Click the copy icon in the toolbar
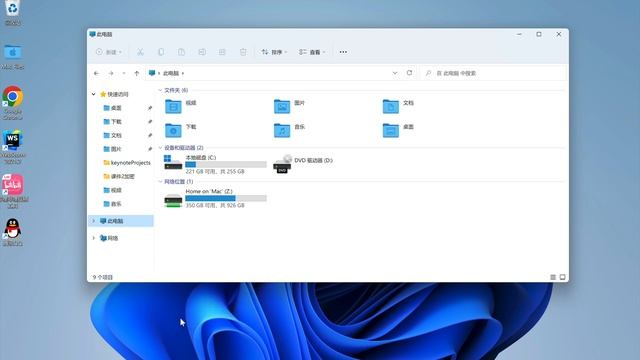640x360 pixels. pos(161,52)
